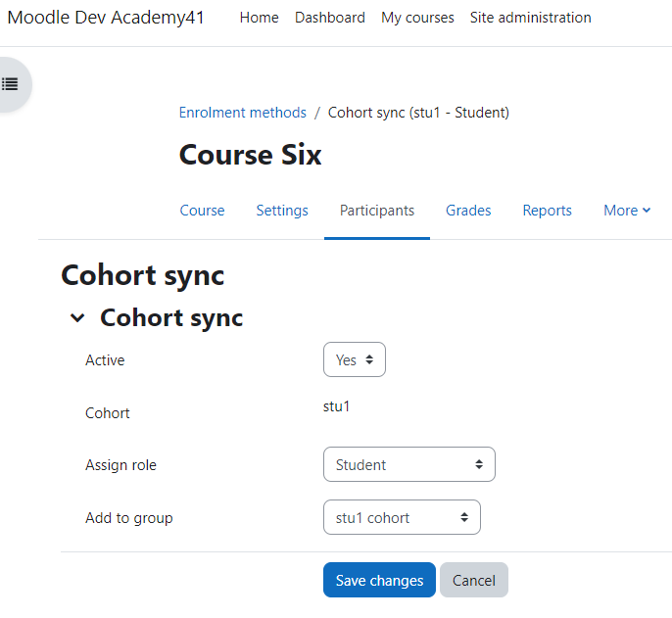
Task: Click the Cohort sync (stu1 - Student) breadcrumb
Action: [418, 113]
